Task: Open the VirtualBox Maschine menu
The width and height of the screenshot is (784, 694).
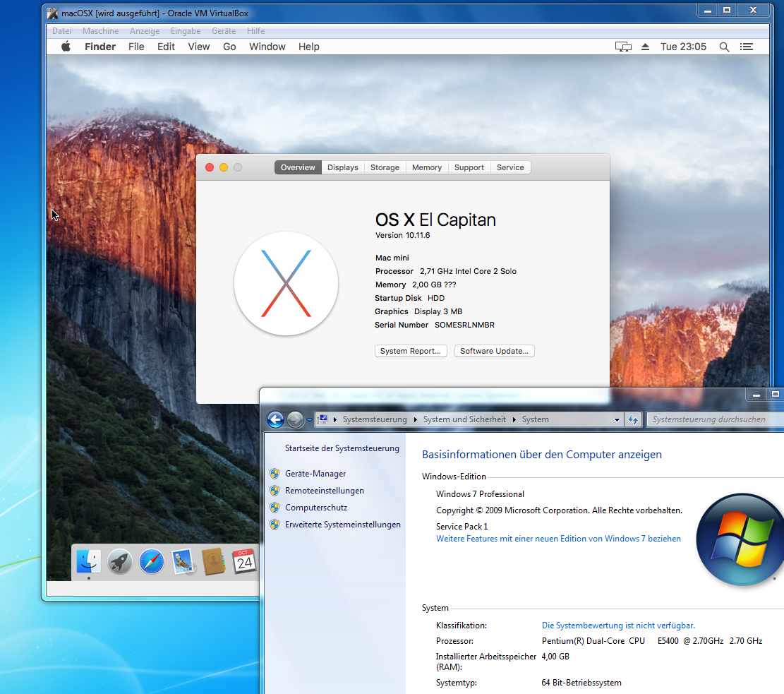Action: click(x=100, y=31)
